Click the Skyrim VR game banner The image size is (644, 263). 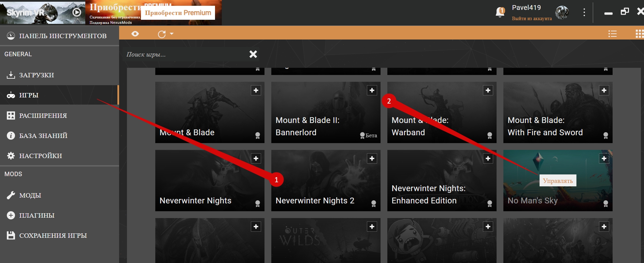click(x=43, y=13)
